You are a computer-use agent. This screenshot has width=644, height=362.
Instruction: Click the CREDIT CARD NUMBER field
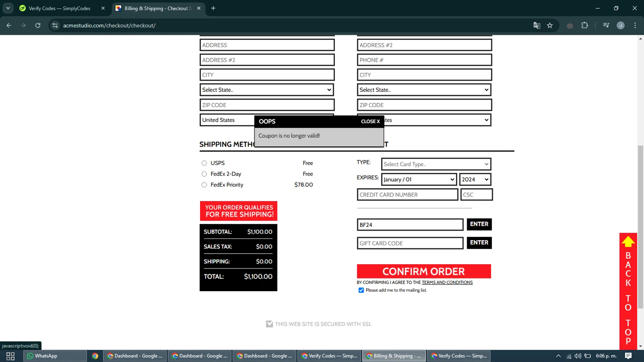(x=407, y=195)
